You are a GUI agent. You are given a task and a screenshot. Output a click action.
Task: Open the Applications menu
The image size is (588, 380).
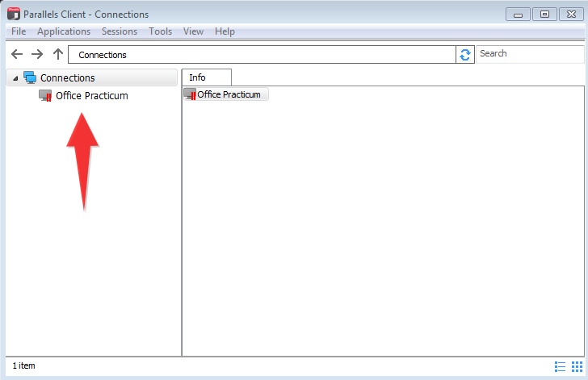[x=64, y=31]
